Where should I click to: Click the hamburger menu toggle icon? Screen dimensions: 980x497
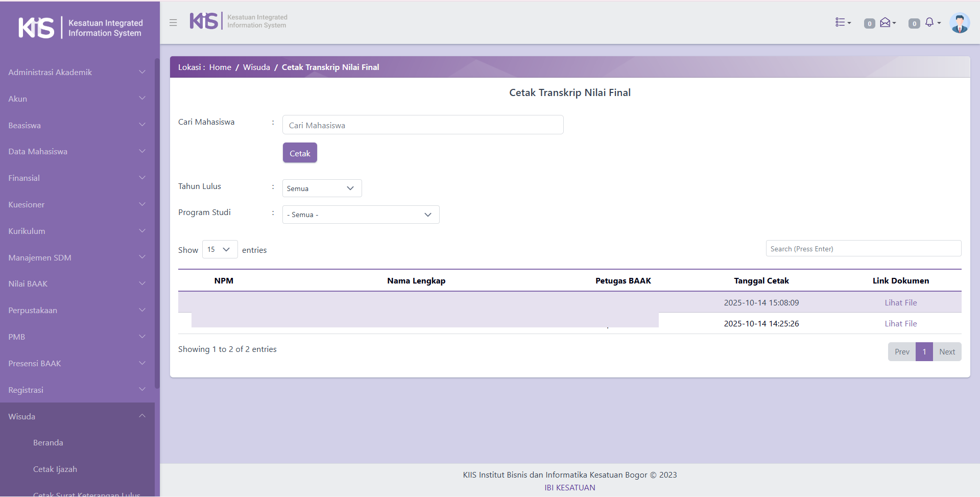click(173, 22)
